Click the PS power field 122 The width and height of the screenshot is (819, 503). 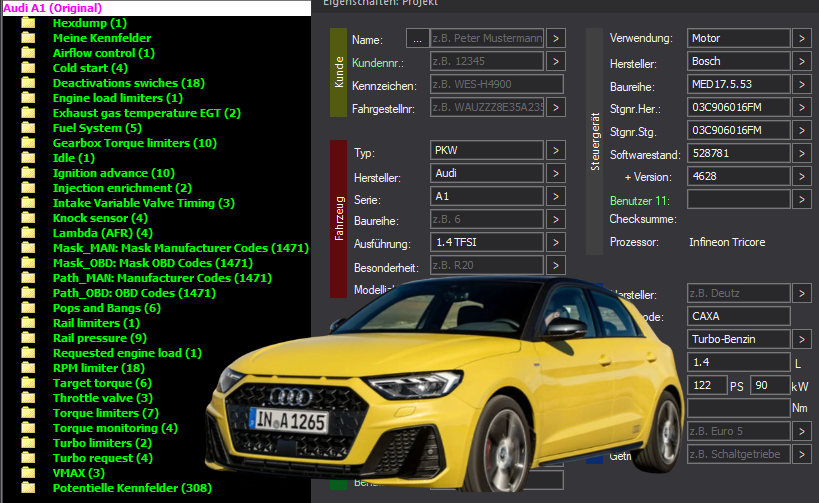(707, 385)
